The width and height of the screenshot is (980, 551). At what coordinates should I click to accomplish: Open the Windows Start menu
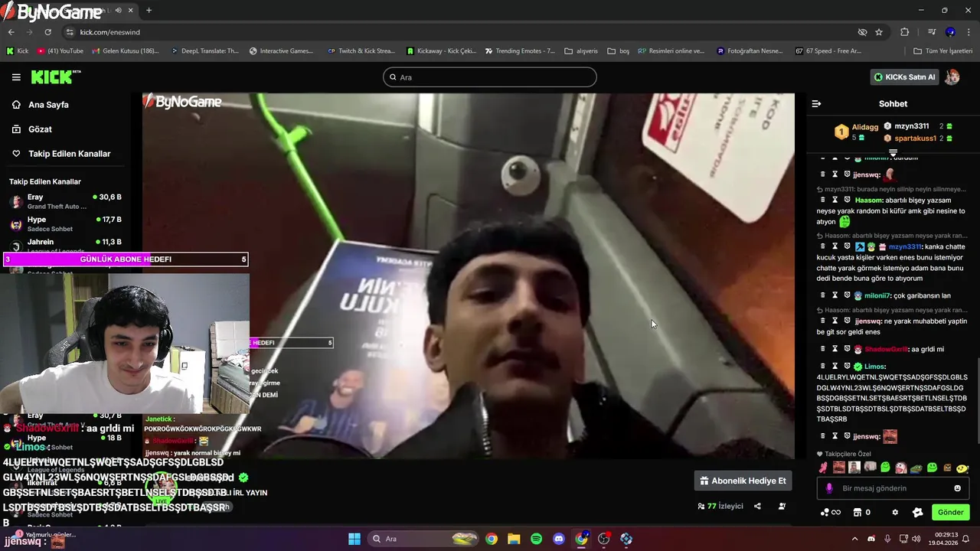354,539
